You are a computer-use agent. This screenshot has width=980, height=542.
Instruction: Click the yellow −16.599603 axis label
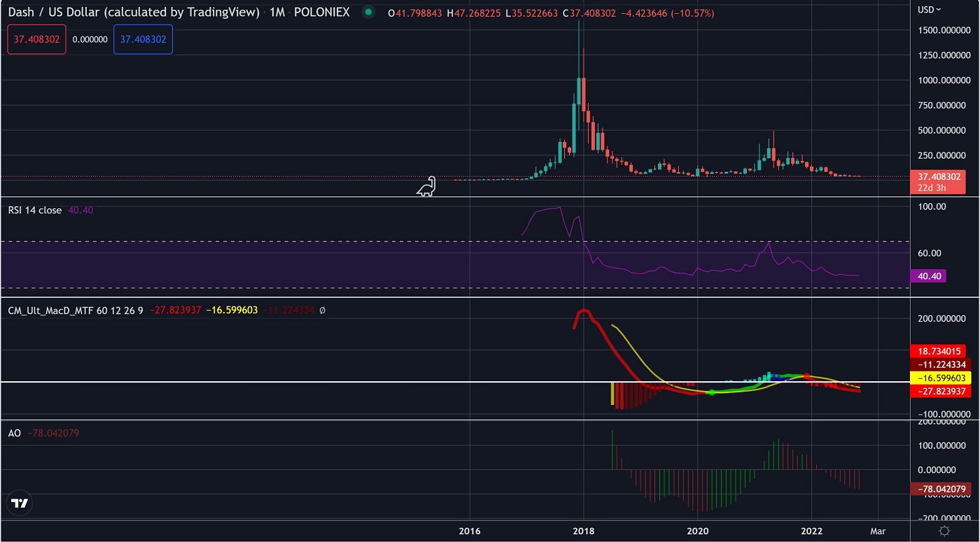(x=941, y=378)
